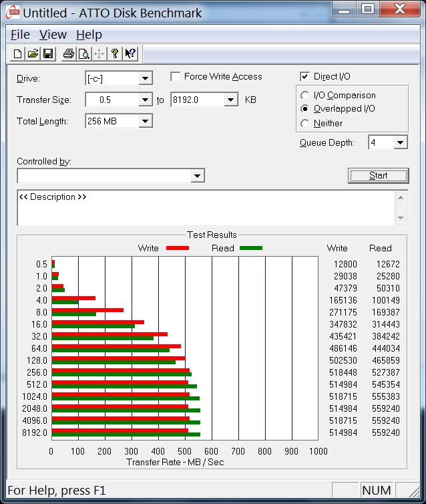The width and height of the screenshot is (426, 504).
Task: Click the Print Preview toolbar icon
Action: (83, 53)
